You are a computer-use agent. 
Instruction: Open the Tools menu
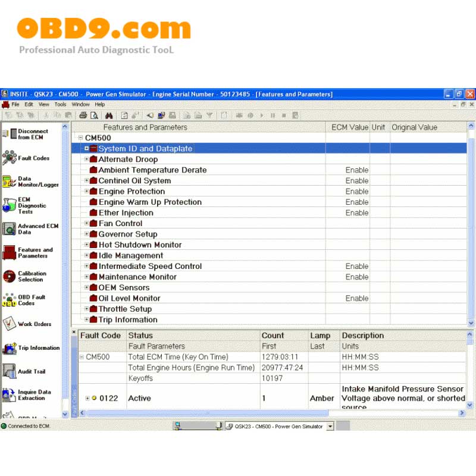(x=60, y=105)
